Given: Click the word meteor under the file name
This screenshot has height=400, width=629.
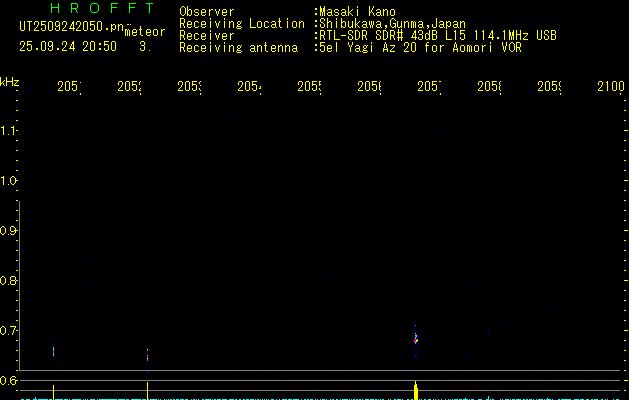Looking at the screenshot, I should tap(145, 32).
